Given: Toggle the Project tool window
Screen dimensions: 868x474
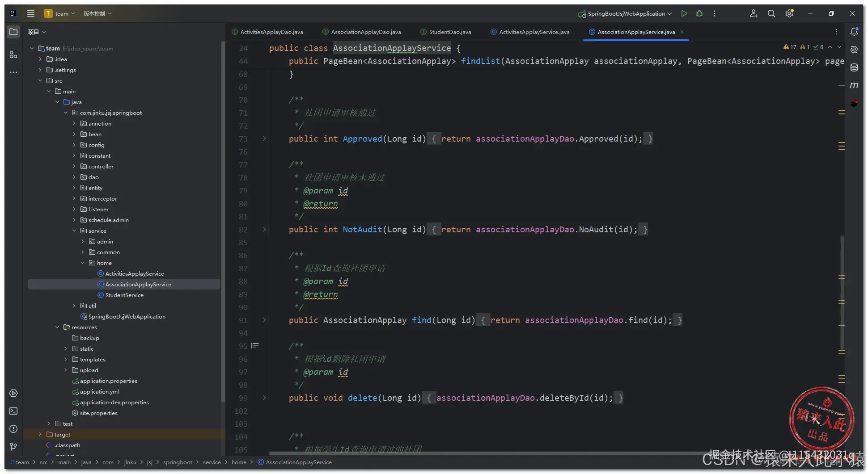Looking at the screenshot, I should click(13, 32).
